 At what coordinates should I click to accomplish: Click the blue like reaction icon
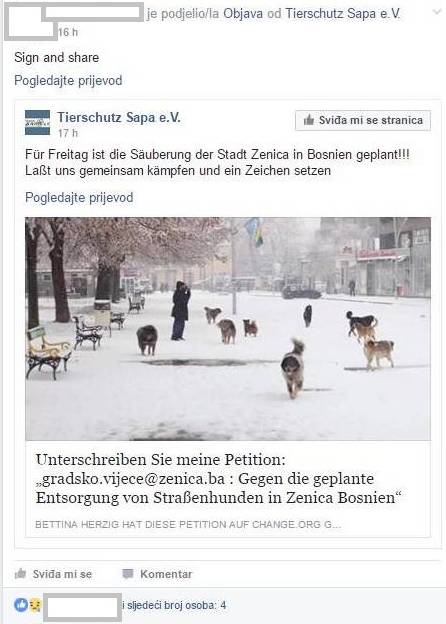coord(21,605)
